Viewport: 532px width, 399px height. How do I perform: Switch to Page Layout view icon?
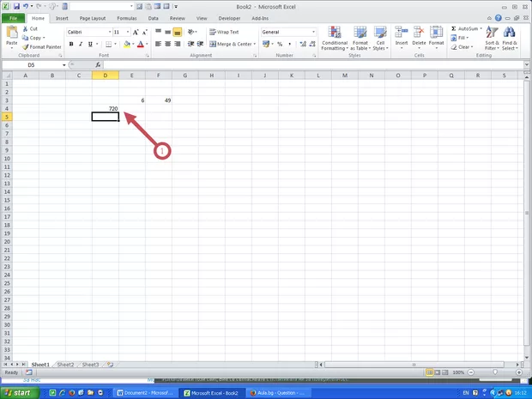coord(438,372)
